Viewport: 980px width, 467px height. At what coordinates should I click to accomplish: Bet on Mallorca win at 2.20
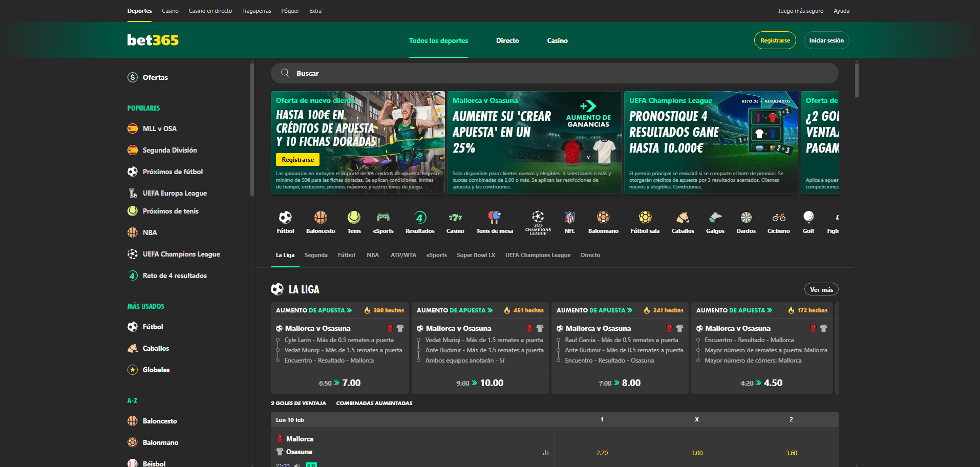click(x=602, y=453)
